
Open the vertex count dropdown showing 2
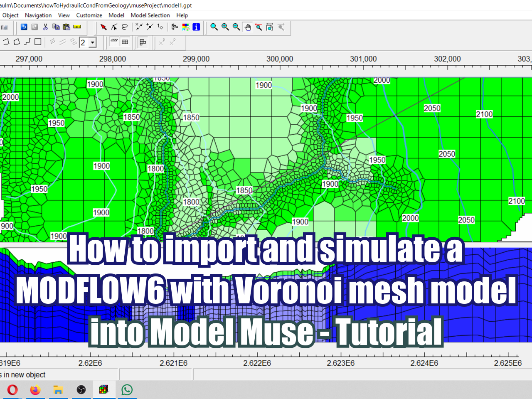(x=93, y=42)
